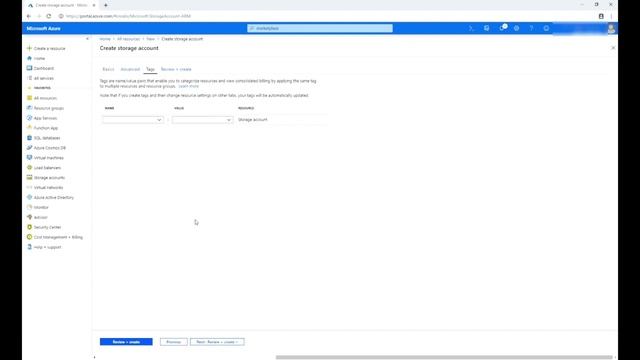Click the Virtual machines icon
The height and width of the screenshot is (360, 640).
tap(29, 158)
